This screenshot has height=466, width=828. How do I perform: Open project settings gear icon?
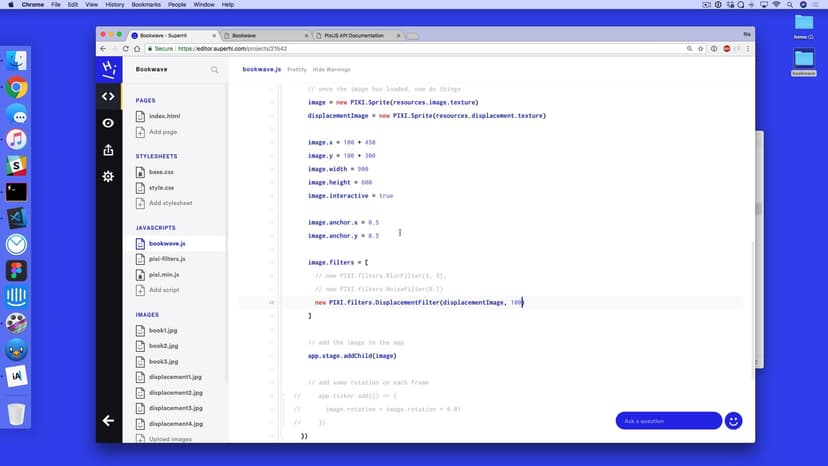108,177
